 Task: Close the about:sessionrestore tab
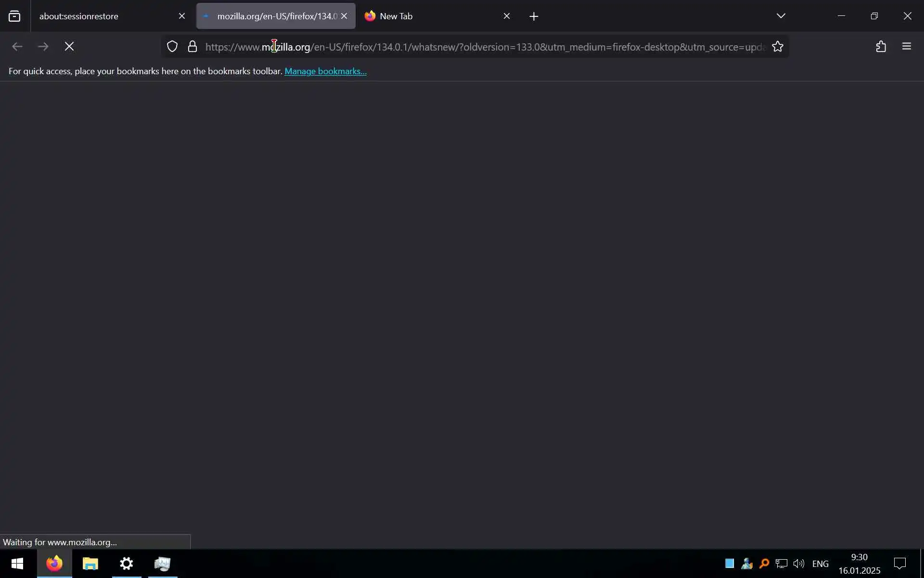[x=182, y=16]
